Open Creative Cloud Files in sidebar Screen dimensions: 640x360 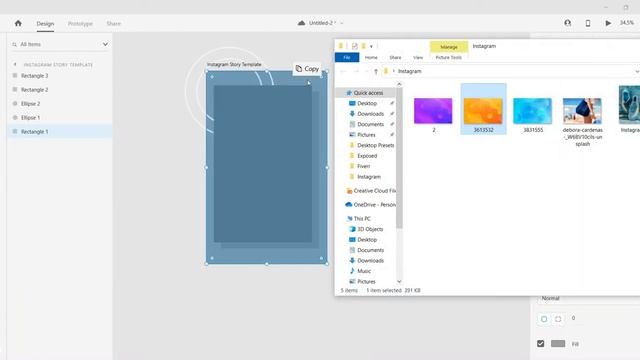coord(371,191)
